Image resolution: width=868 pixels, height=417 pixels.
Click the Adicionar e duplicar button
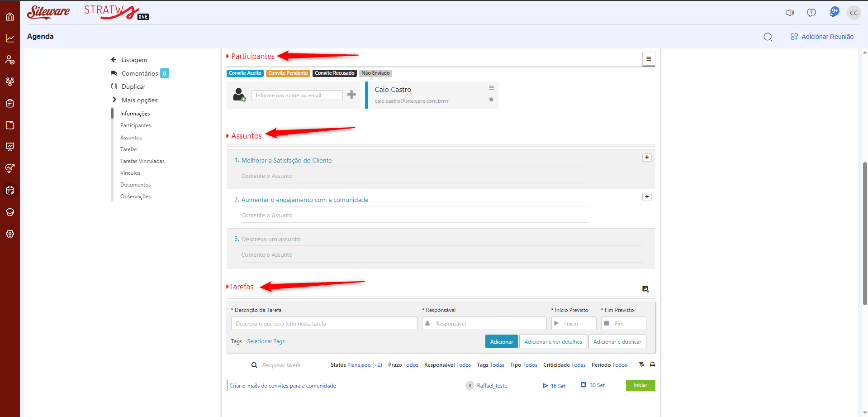click(617, 342)
